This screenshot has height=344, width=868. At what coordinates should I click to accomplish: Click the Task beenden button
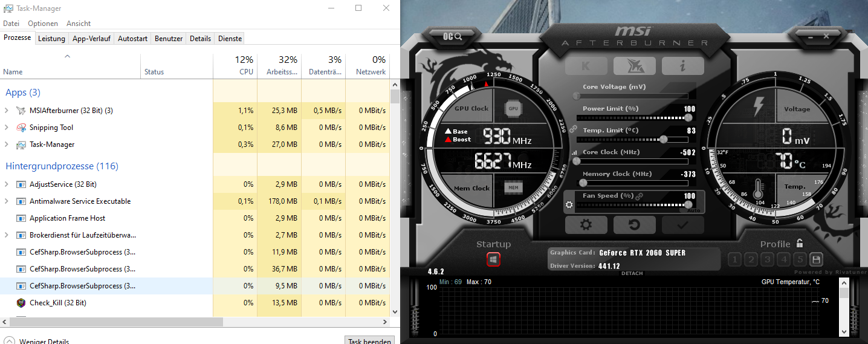(369, 341)
